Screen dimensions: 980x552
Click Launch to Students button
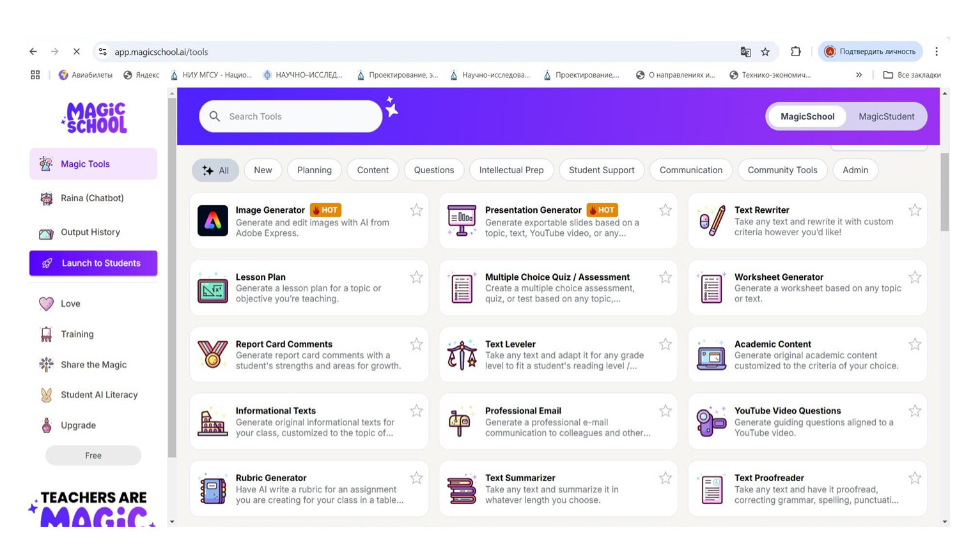(93, 263)
